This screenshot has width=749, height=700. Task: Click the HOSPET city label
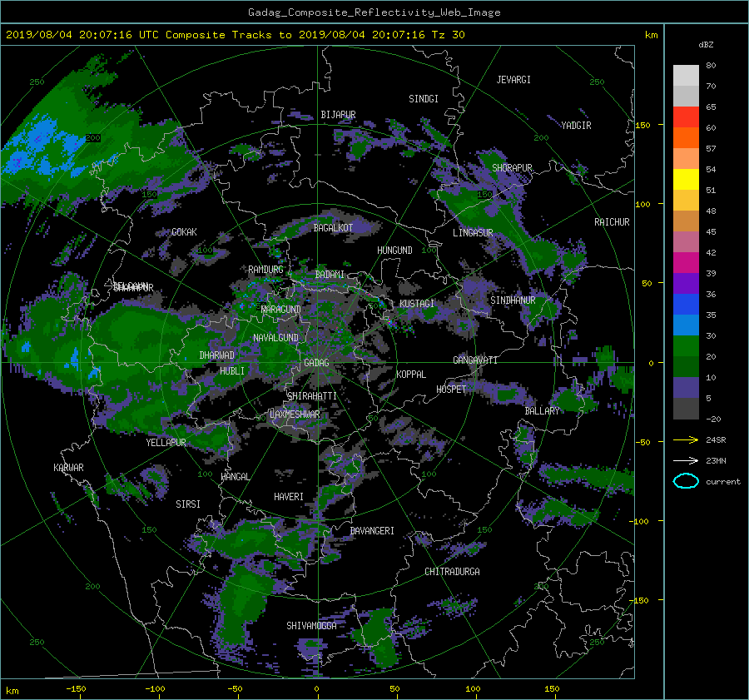[x=451, y=390]
